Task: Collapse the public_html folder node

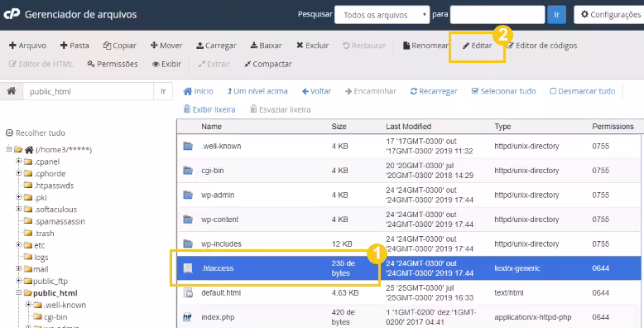Action: tap(18, 292)
